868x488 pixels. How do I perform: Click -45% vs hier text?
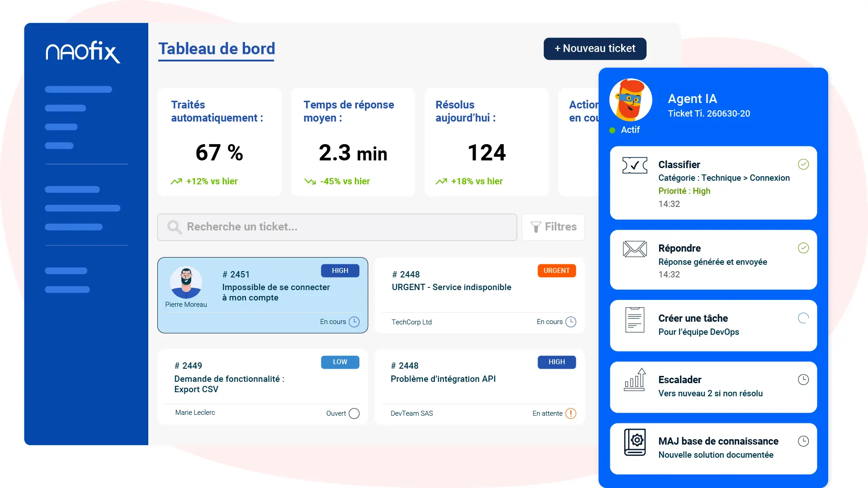coord(345,182)
